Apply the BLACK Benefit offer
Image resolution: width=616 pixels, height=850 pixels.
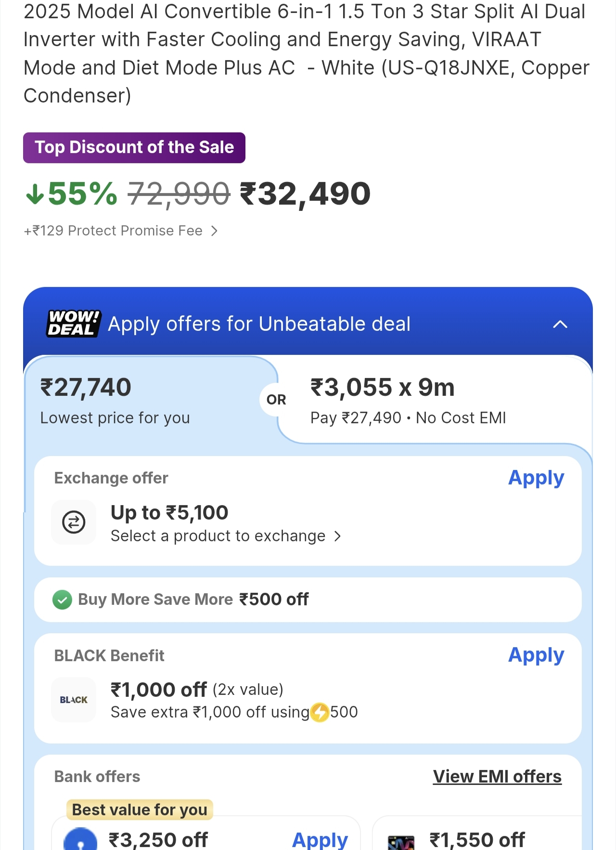[x=536, y=655]
